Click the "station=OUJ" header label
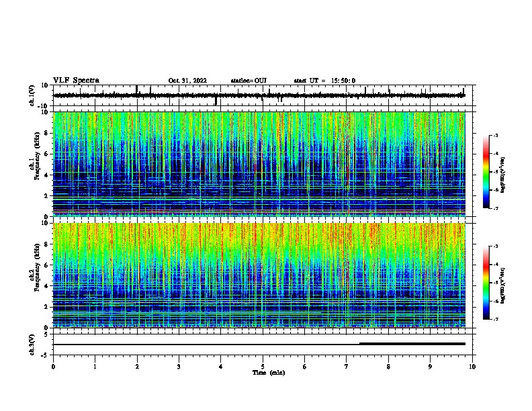The height and width of the screenshot is (411, 532). point(249,81)
